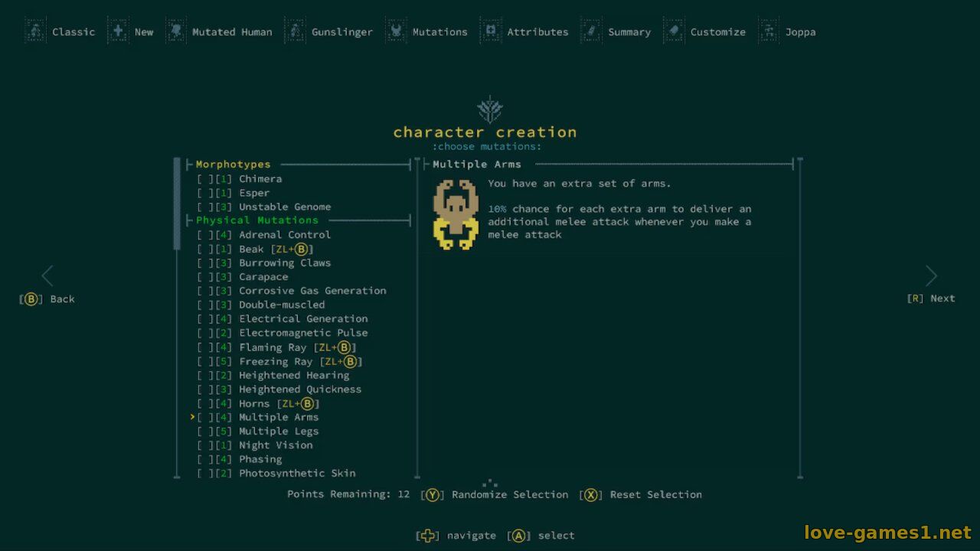Image resolution: width=980 pixels, height=551 pixels.
Task: Click the Multiple Arms mutation portrait
Action: [x=456, y=214]
